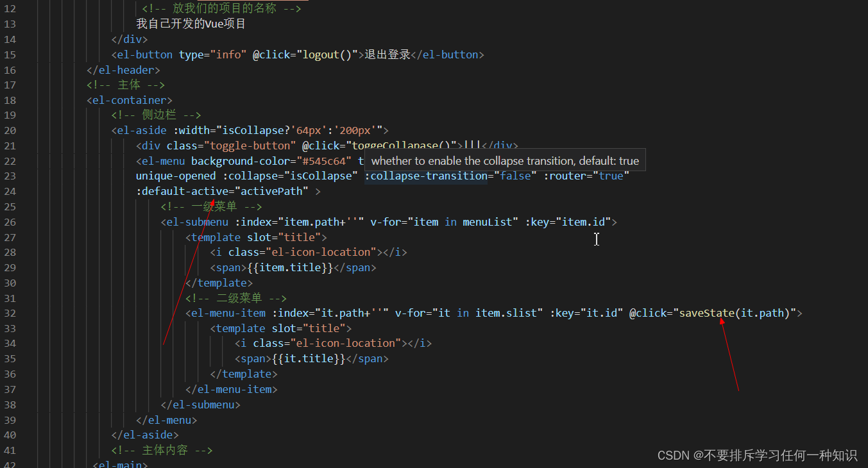Click {{item.title}} interpolation
The width and height of the screenshot is (868, 468).
pyautogui.click(x=290, y=267)
